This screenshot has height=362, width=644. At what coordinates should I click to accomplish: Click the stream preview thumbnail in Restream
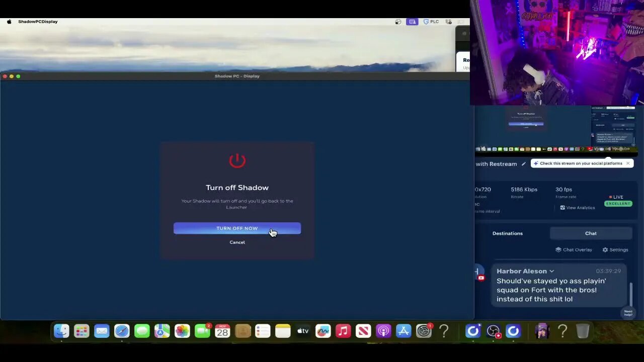pos(557,129)
